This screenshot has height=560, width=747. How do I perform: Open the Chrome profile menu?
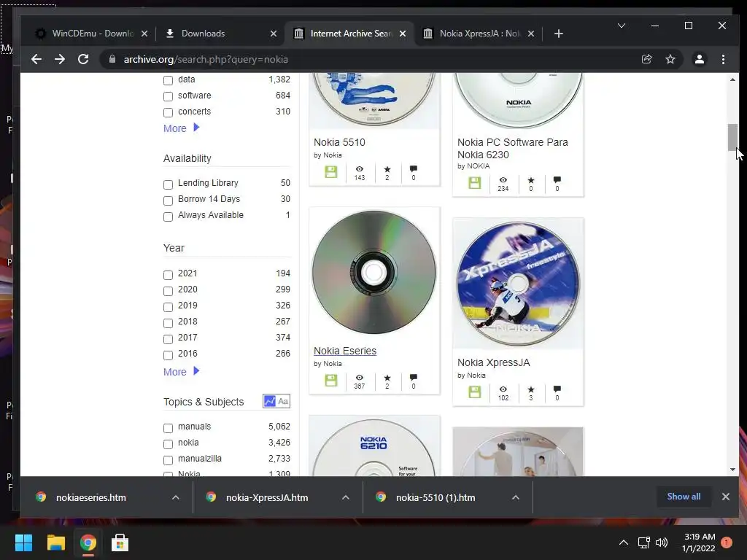pos(700,59)
